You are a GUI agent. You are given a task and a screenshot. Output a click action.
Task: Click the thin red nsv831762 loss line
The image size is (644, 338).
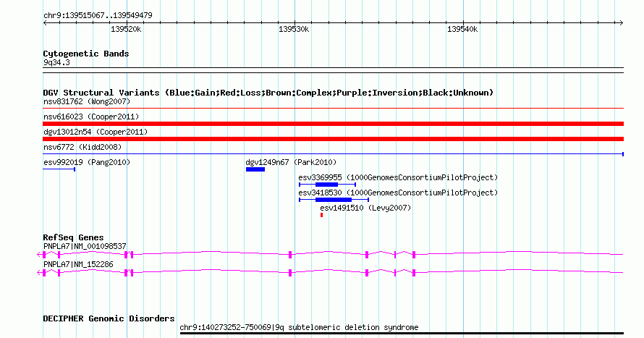point(333,109)
